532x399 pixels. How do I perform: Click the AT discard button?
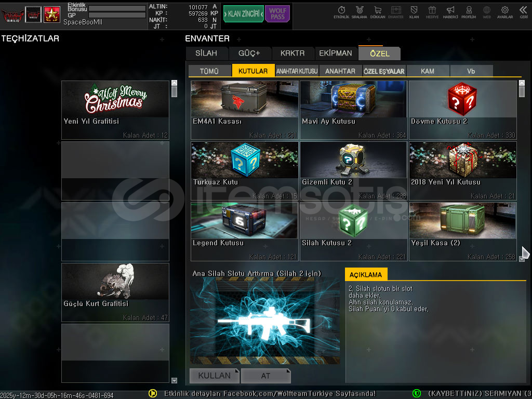coord(265,376)
